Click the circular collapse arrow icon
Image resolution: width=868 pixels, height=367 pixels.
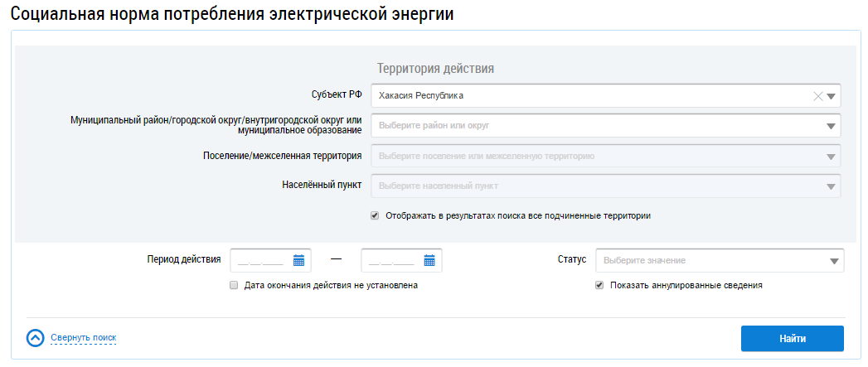[x=35, y=338]
